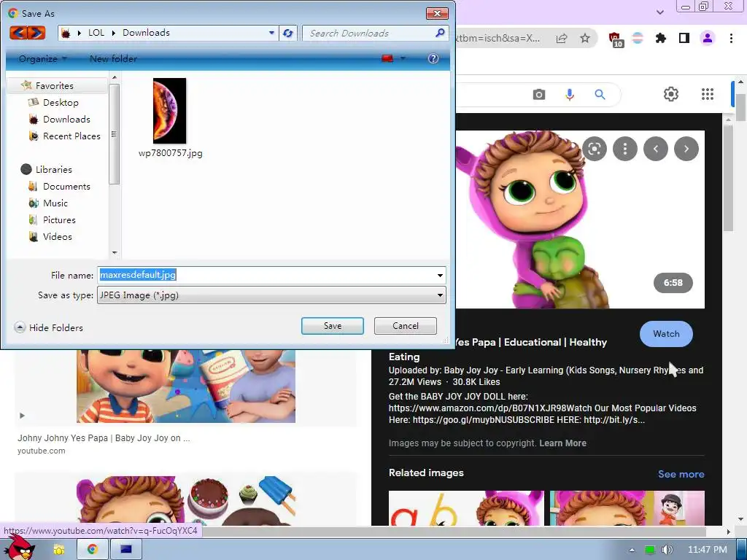
Task: Open Google quick settings gear
Action: pos(671,94)
